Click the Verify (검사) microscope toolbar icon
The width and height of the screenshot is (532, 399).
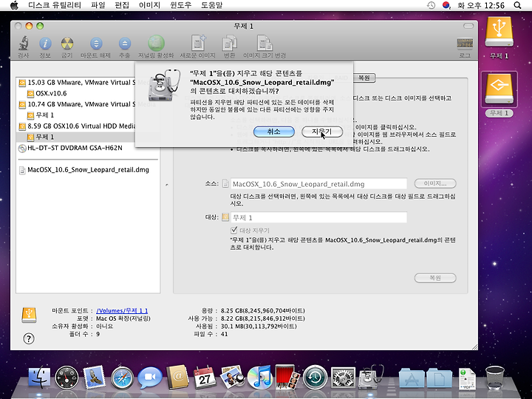(x=23, y=44)
